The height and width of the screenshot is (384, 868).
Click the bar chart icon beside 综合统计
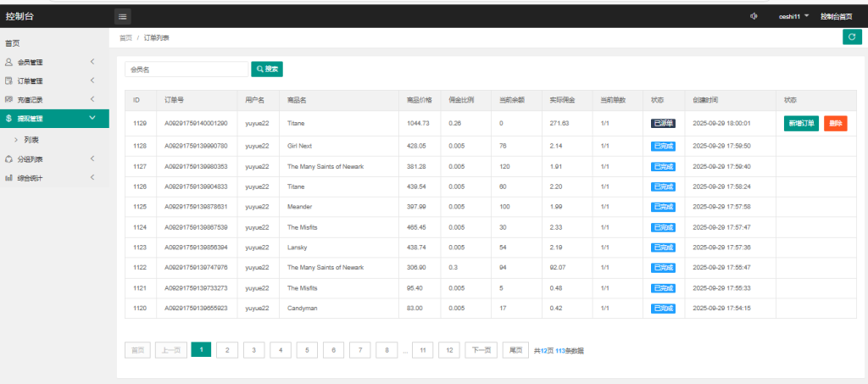[8, 178]
